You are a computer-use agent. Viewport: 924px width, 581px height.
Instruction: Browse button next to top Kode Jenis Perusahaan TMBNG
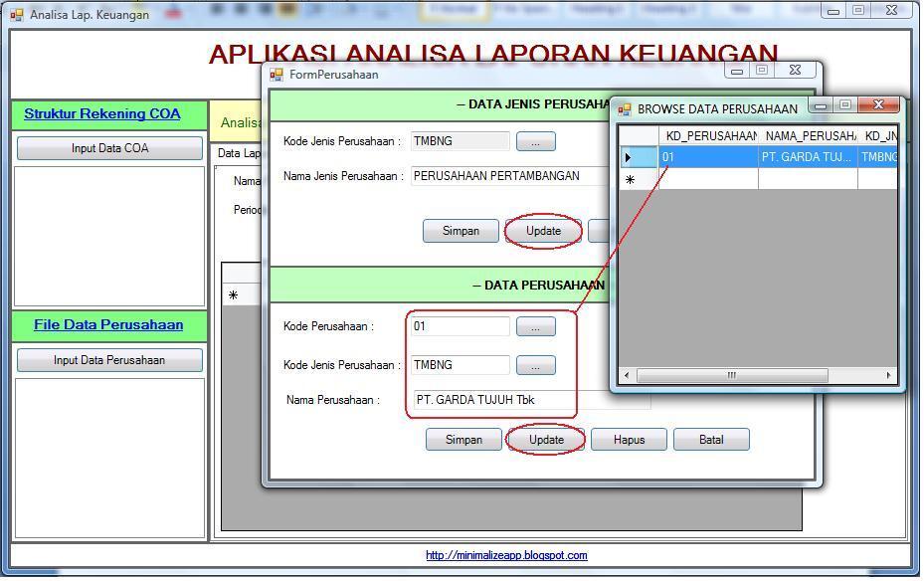pyautogui.click(x=536, y=141)
